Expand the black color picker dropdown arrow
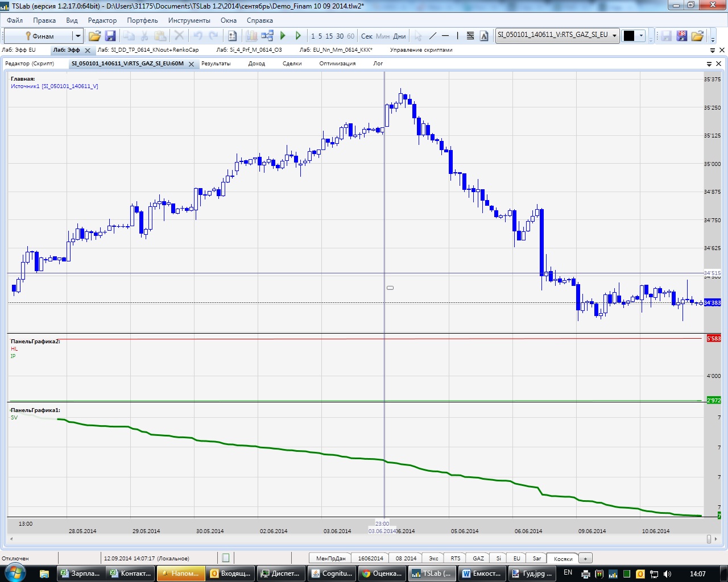 (641, 36)
